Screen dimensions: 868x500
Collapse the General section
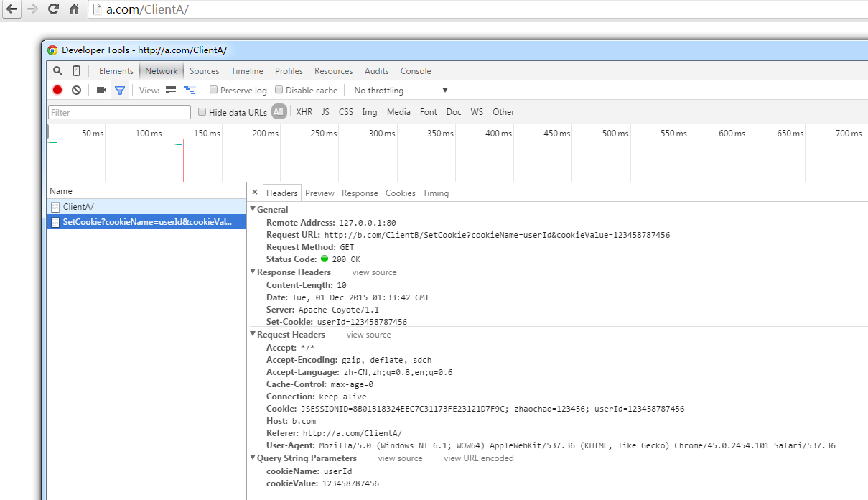pyautogui.click(x=253, y=210)
